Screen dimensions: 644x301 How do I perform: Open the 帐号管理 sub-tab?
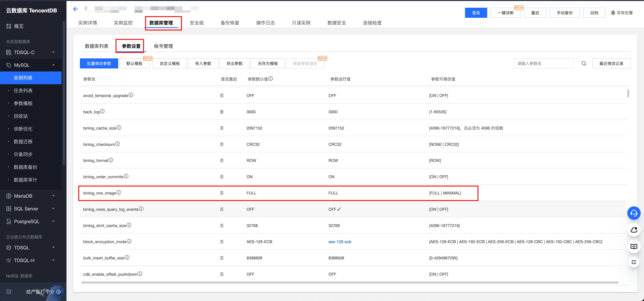click(x=163, y=46)
